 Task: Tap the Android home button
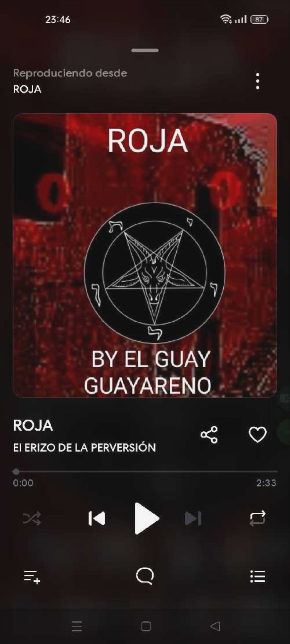tap(146, 626)
